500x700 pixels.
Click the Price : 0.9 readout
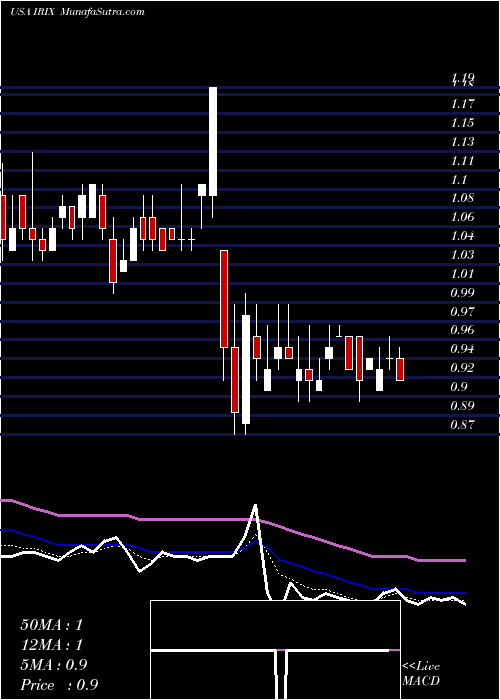(59, 685)
